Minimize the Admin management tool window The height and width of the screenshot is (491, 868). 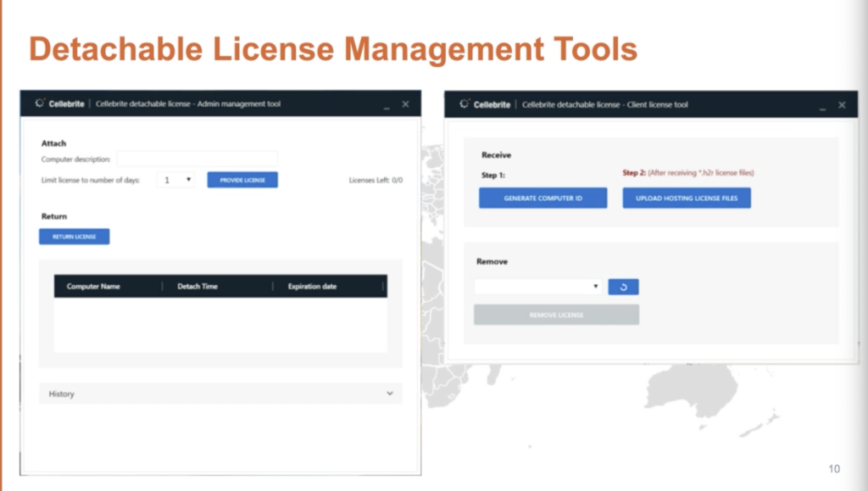coord(387,106)
